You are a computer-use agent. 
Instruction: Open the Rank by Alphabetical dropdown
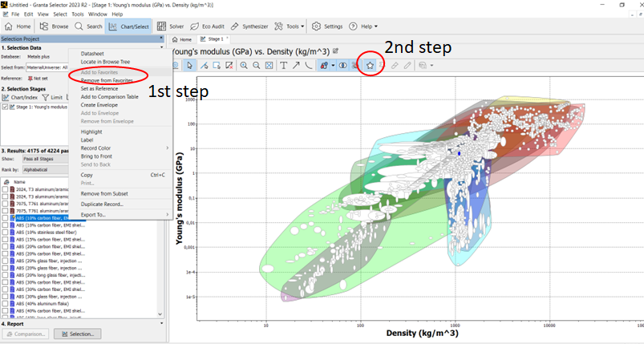(45, 170)
